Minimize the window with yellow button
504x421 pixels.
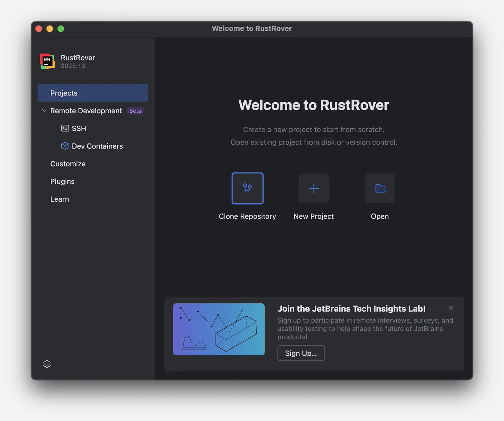click(x=50, y=28)
